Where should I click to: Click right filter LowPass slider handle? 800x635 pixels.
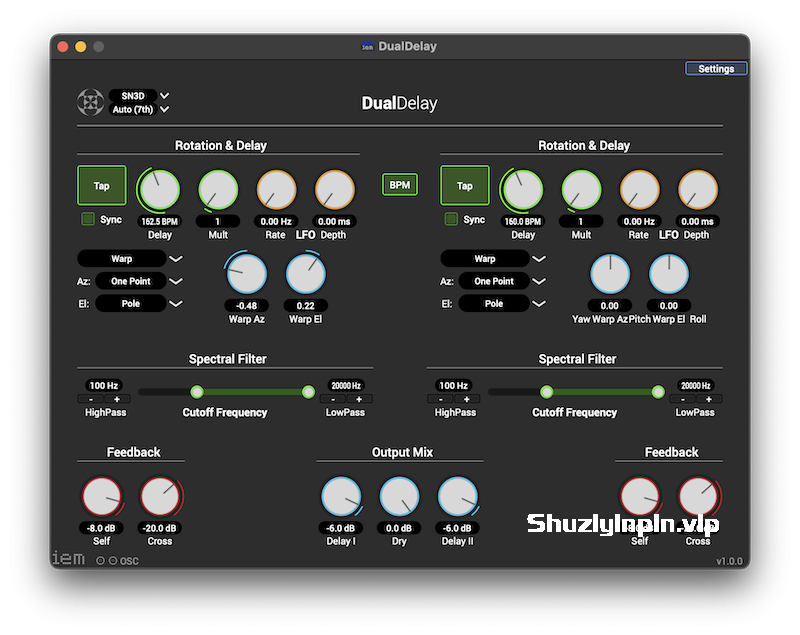coord(658,392)
